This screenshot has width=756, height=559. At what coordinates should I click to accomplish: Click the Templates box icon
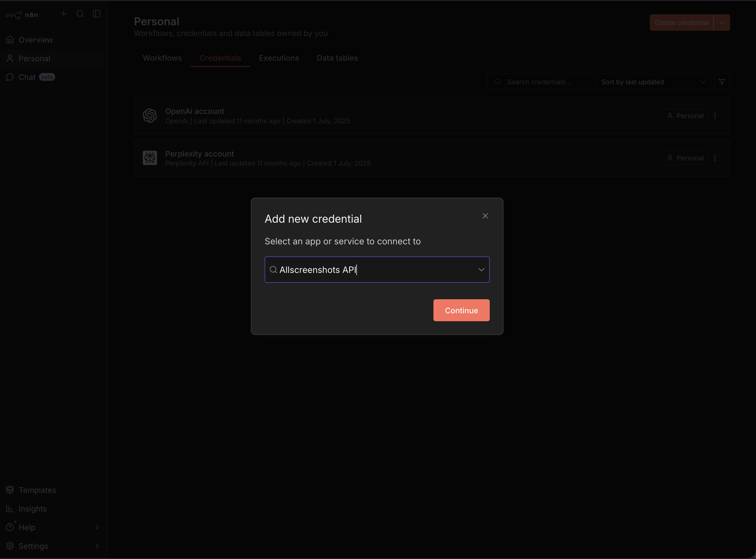(x=10, y=490)
